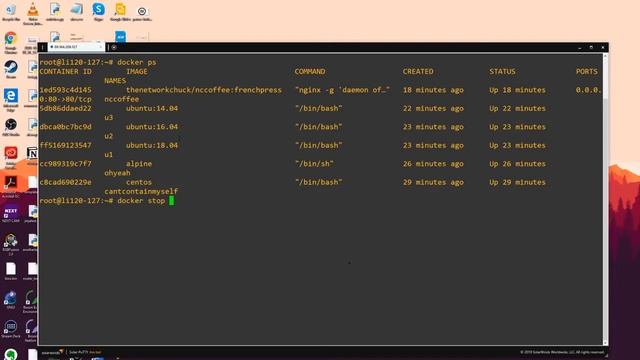Click the CONTAINER ID column header
Screen dimensions: 640x360
click(65, 71)
